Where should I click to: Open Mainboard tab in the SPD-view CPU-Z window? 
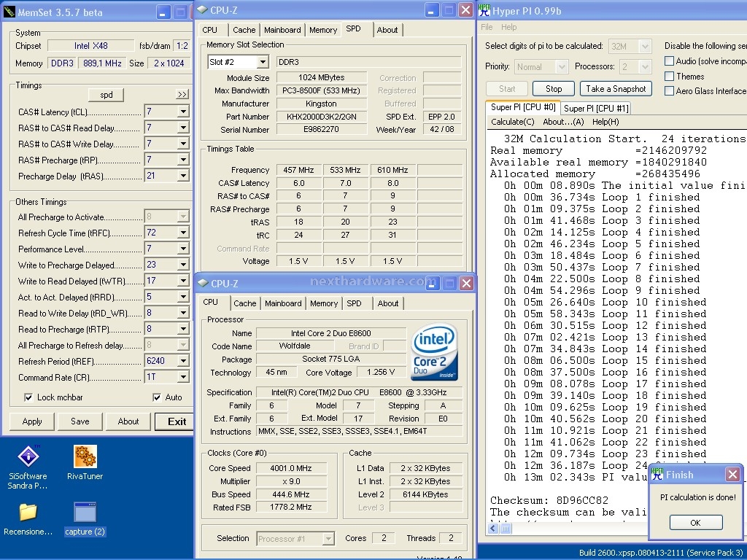click(282, 30)
